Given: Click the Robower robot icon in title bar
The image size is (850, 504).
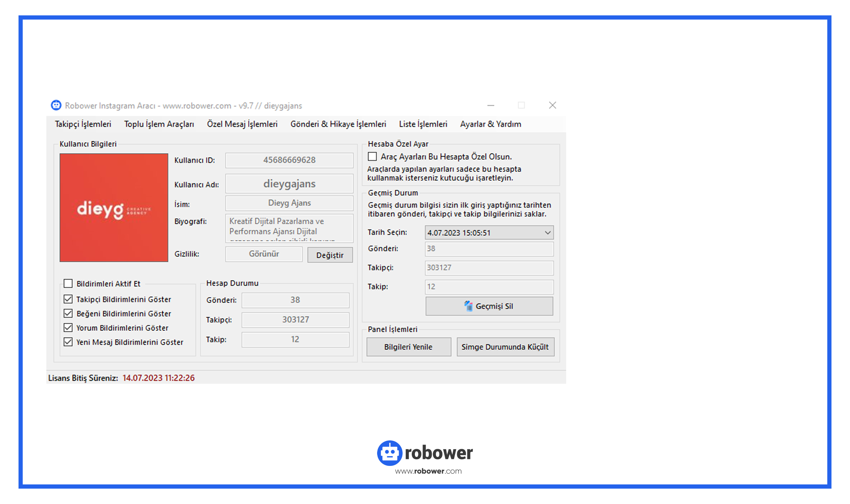Looking at the screenshot, I should (x=56, y=105).
